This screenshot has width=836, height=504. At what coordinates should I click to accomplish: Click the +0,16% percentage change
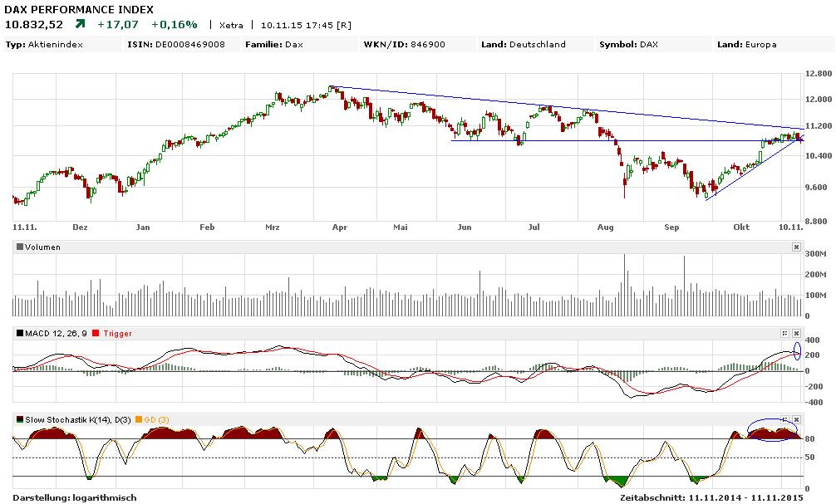click(175, 25)
